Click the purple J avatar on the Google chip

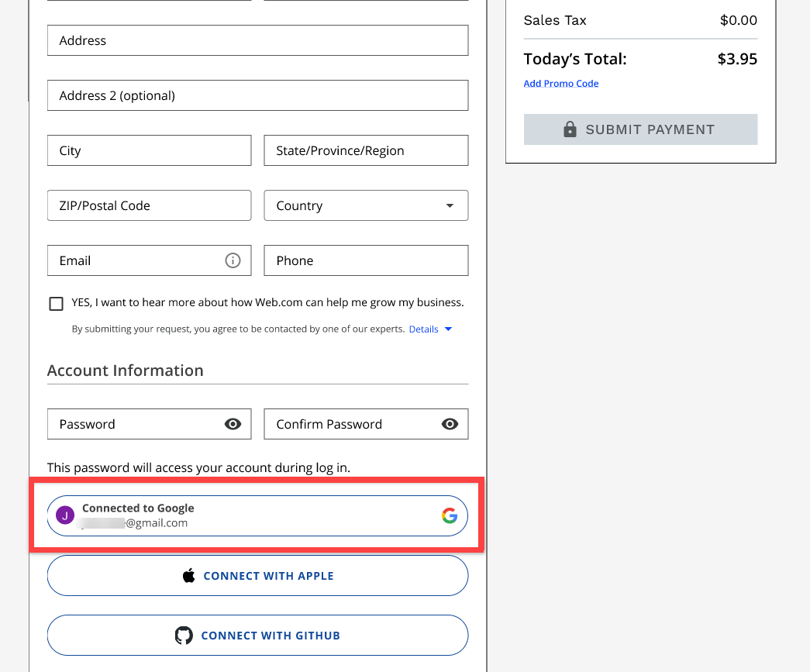pyautogui.click(x=65, y=515)
